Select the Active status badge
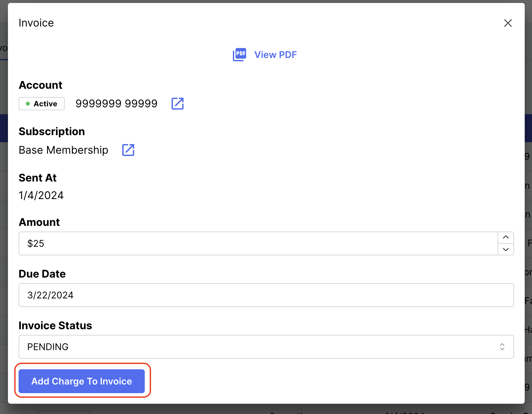This screenshot has width=532, height=414. [x=41, y=104]
